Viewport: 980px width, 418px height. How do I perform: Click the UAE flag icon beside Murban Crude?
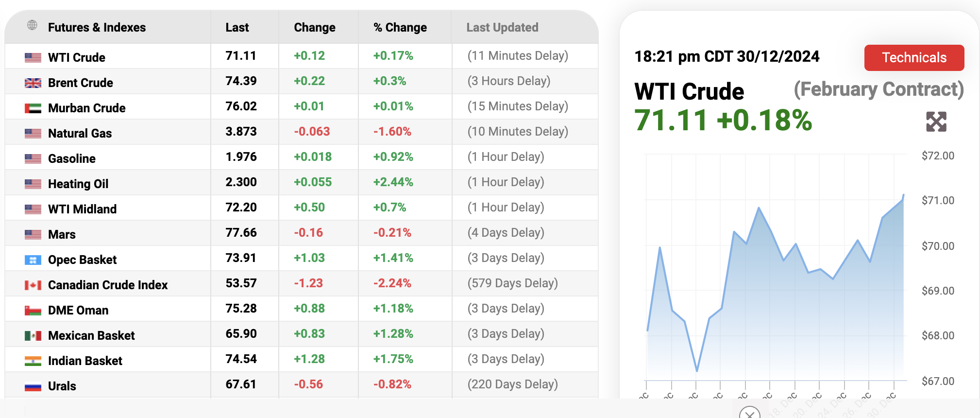click(x=33, y=108)
